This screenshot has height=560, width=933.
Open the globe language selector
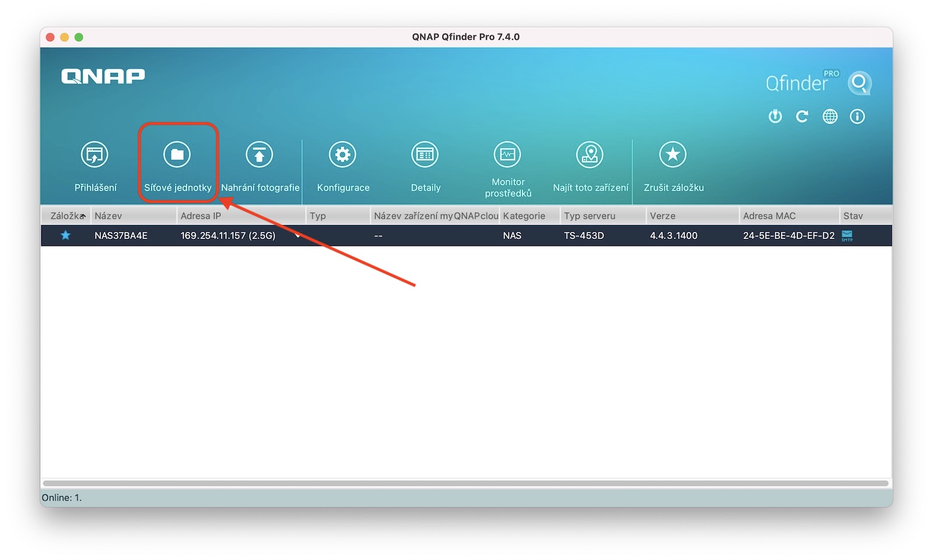(x=830, y=117)
